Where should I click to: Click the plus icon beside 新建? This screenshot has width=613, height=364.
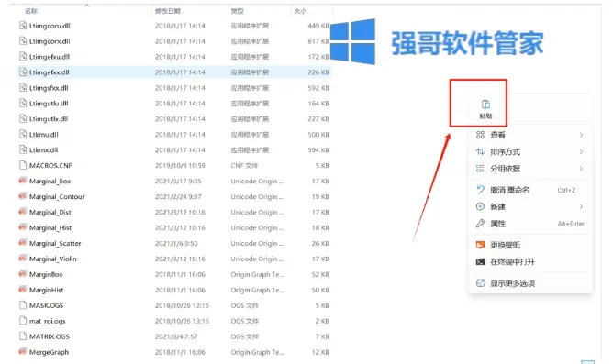[x=480, y=206]
